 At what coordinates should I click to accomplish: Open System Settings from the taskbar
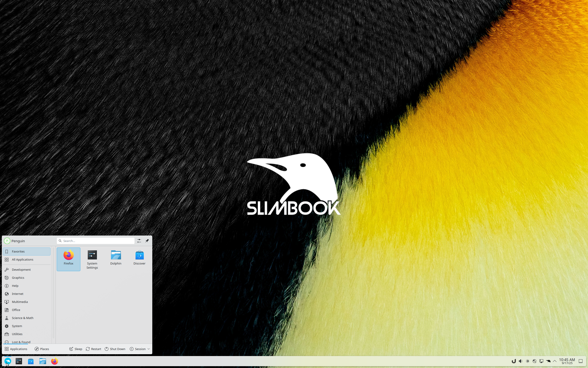click(19, 361)
